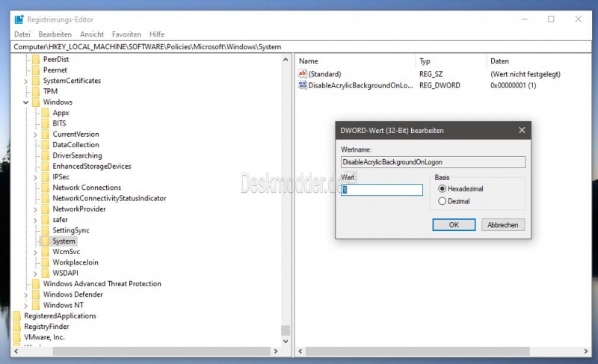Select the VMware, Inc. key
598x364 pixels.
coord(44,337)
